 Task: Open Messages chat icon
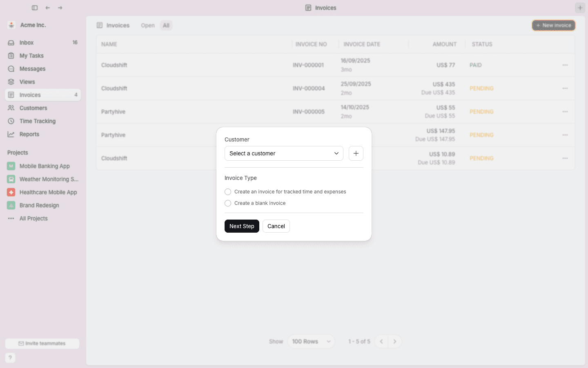pos(11,69)
